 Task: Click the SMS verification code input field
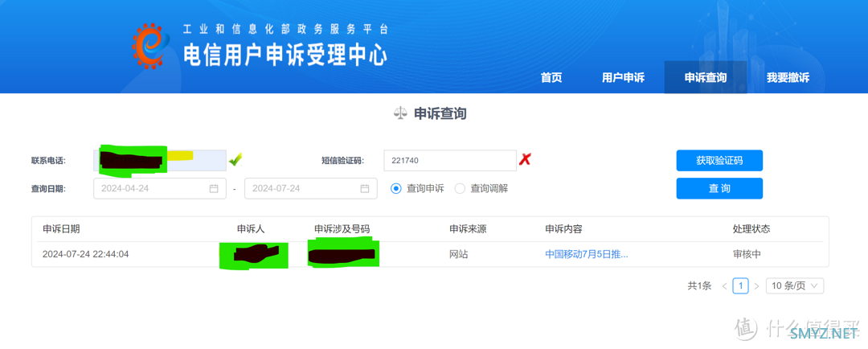450,161
